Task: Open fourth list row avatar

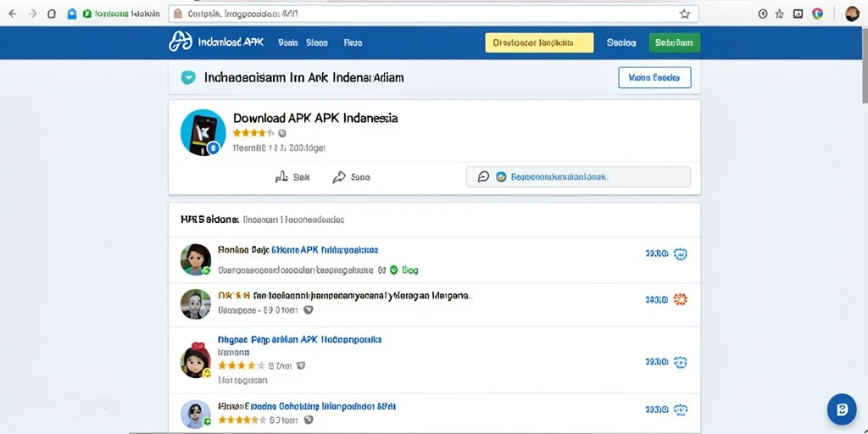Action: (196, 414)
